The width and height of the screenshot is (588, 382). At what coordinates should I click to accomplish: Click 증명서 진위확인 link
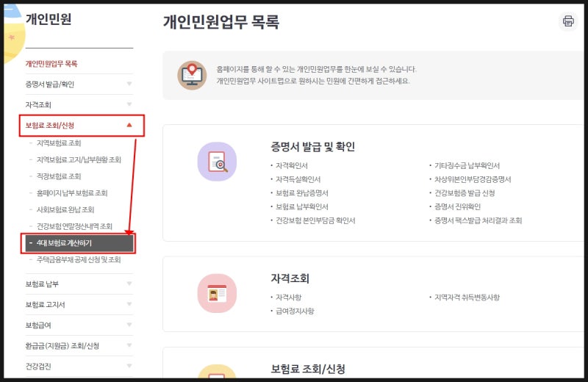click(457, 206)
